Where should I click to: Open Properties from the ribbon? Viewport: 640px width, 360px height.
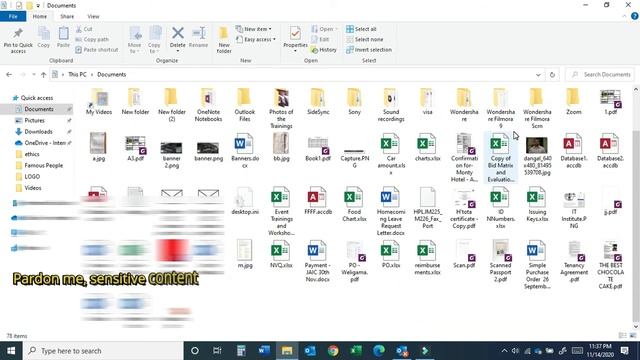[x=295, y=38]
